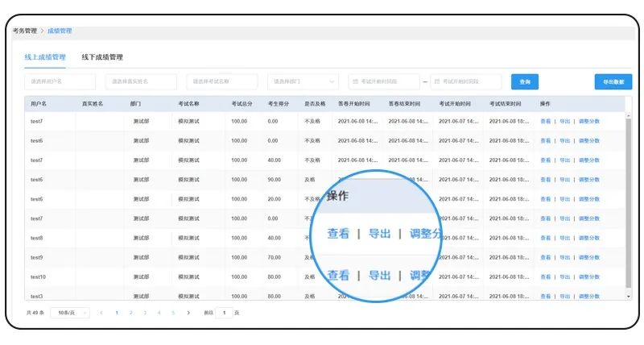644x345 pixels.
Task: Click 调整分数 in the first test6 row
Action: [588, 140]
